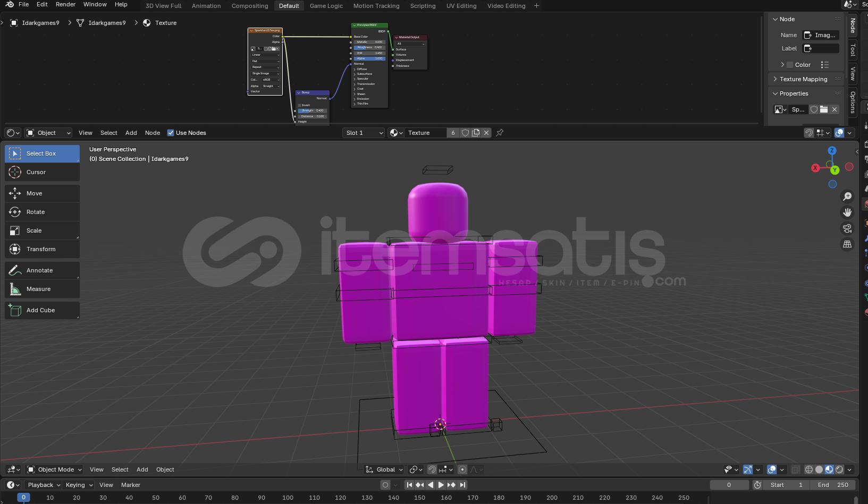Jump to timeline start frame button

click(409, 485)
